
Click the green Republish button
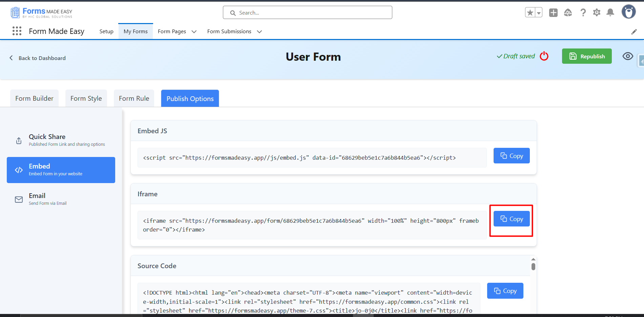click(x=586, y=56)
